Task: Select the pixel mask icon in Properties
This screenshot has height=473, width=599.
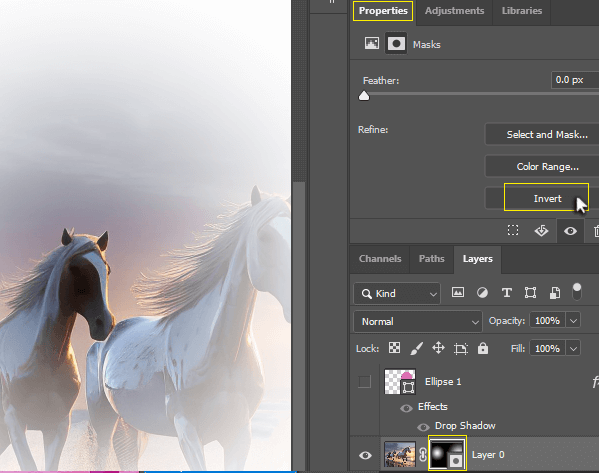Action: coord(372,43)
